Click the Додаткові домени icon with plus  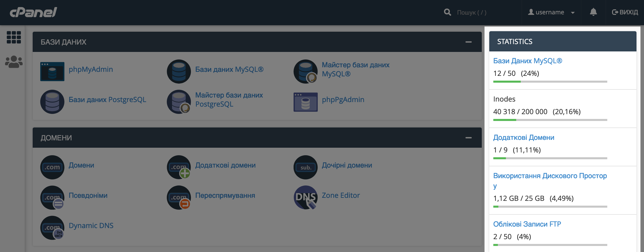(x=179, y=167)
